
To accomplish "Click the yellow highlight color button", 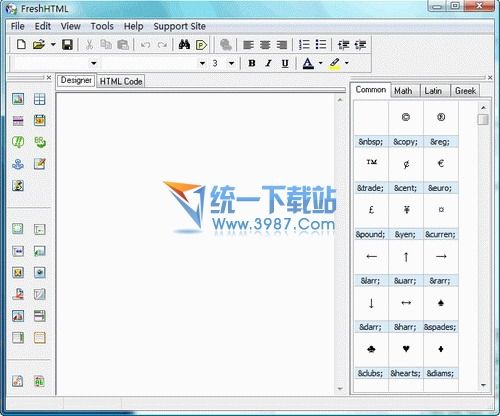I will point(335,63).
